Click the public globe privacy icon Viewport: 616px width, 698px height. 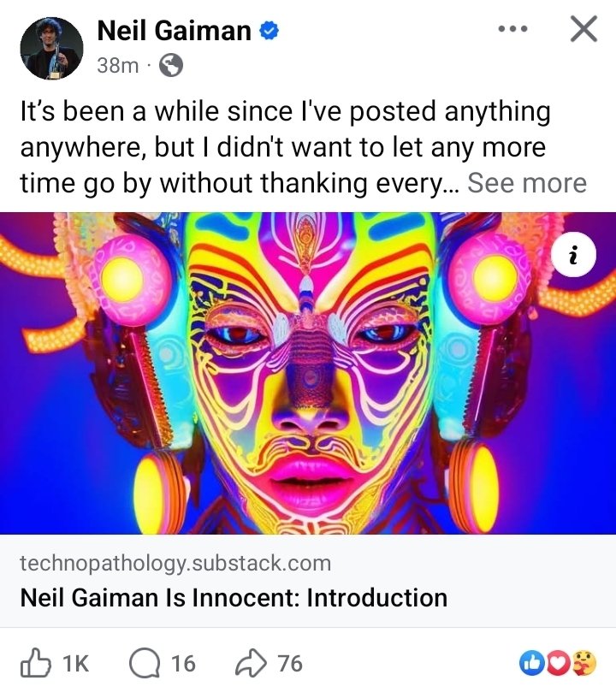click(171, 65)
